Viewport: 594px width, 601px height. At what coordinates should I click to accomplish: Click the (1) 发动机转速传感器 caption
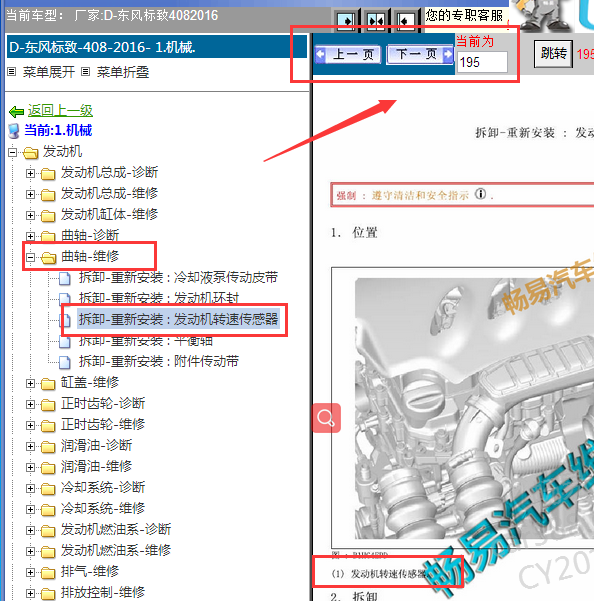click(379, 573)
